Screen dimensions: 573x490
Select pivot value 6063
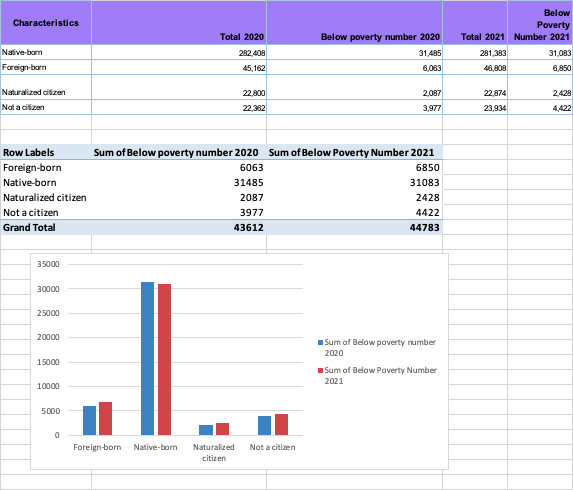[179, 167]
